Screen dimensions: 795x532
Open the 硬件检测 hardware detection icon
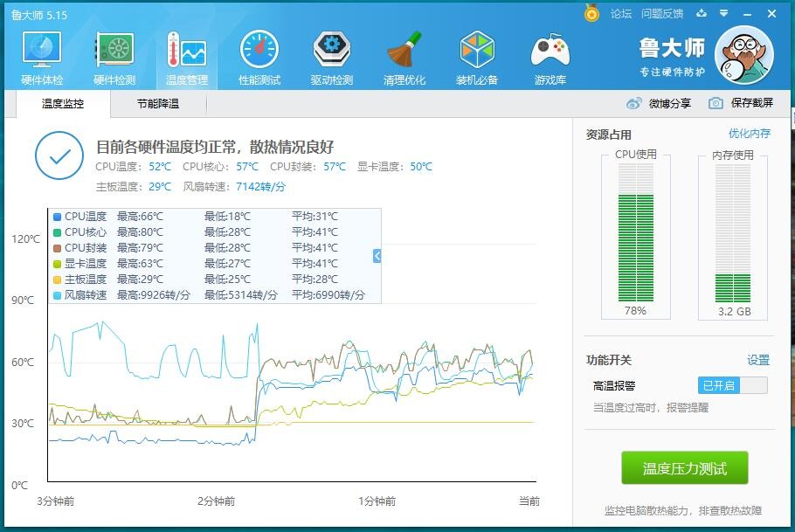(114, 50)
